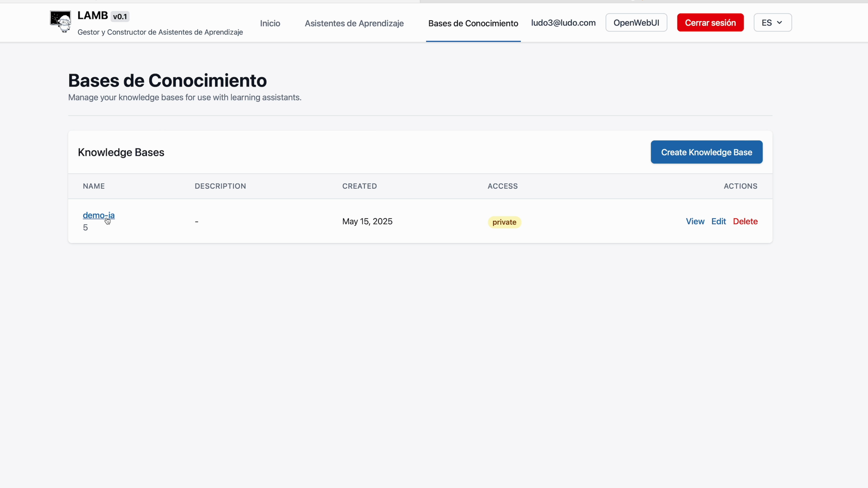Click the ludo3@ludo.com user email
The width and height of the screenshot is (868, 488).
(x=563, y=23)
